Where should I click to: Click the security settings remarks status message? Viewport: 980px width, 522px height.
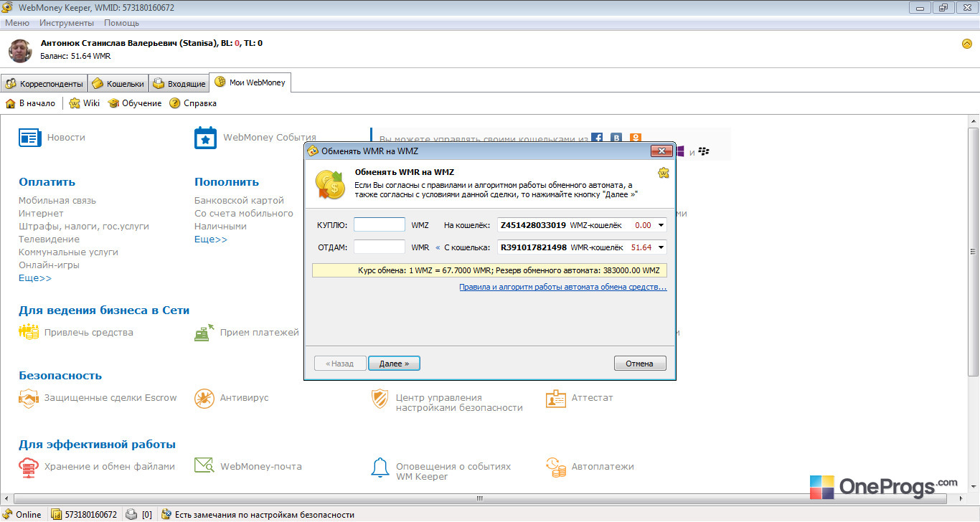258,514
